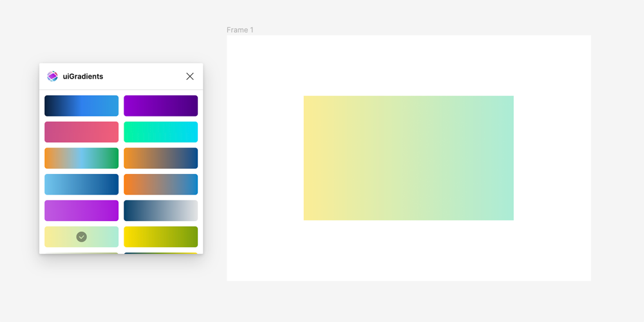
Task: Apply the orange-blue-green three-color gradient swatch
Action: [x=81, y=158]
